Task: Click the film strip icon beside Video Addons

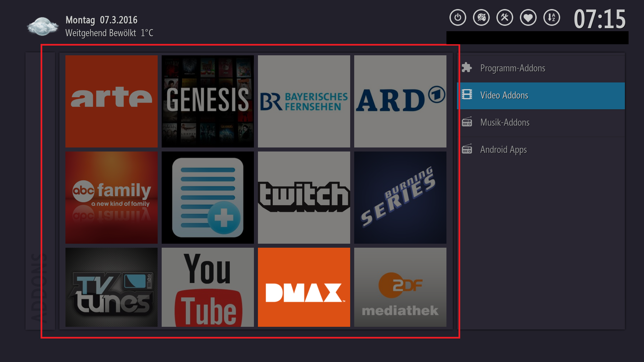Action: [467, 95]
